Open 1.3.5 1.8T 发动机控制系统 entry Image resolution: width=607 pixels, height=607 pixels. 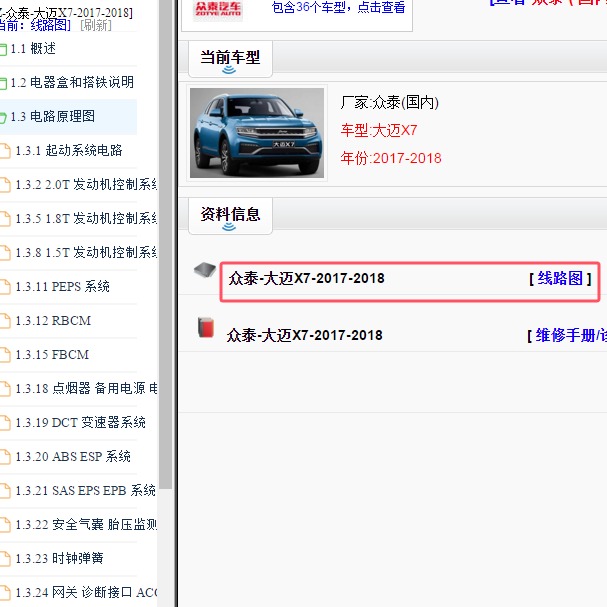86,219
